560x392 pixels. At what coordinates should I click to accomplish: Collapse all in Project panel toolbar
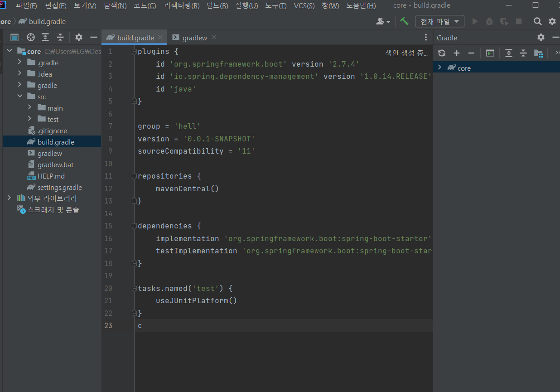coord(60,38)
